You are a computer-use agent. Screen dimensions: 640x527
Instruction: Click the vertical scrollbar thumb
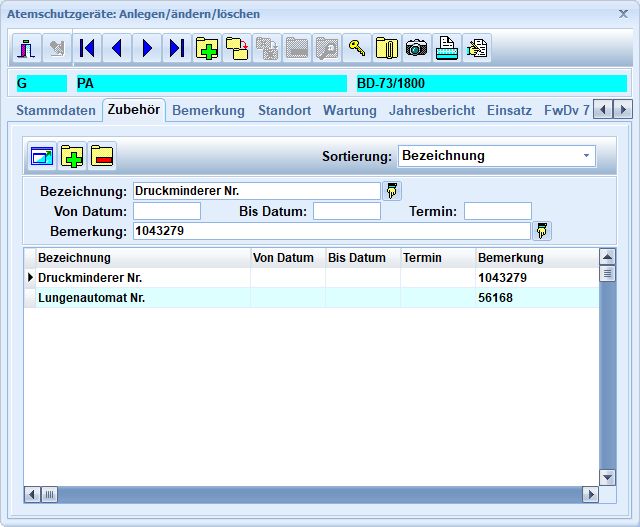point(607,274)
